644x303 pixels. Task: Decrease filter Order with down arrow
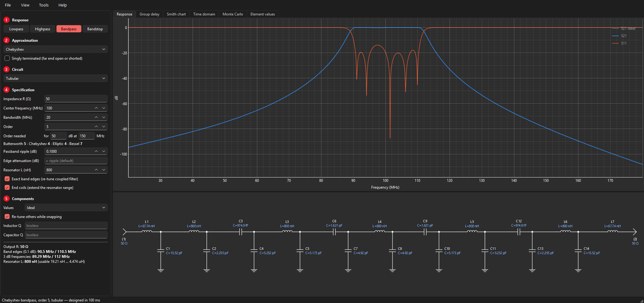[104, 126]
